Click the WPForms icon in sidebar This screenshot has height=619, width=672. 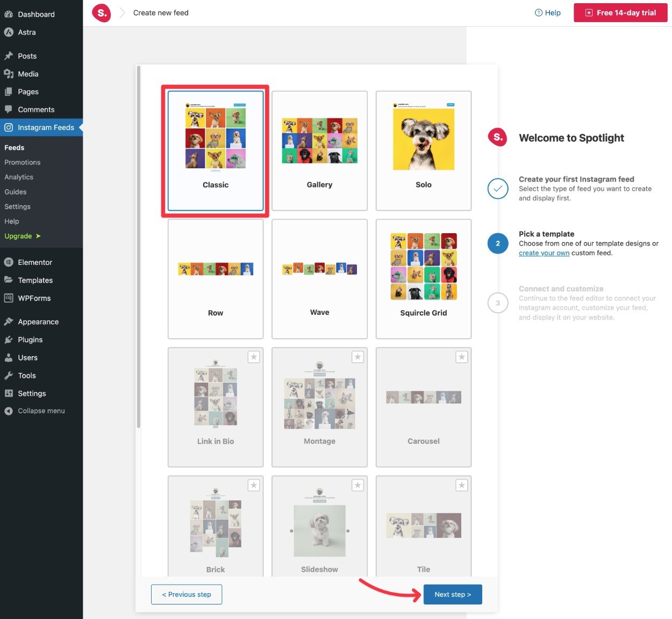[x=9, y=298]
